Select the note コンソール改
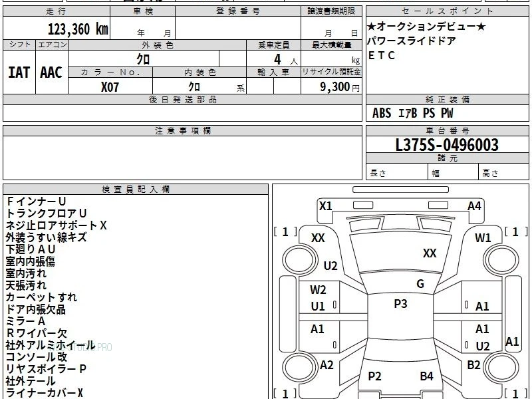532x399 pixels. click(x=37, y=357)
